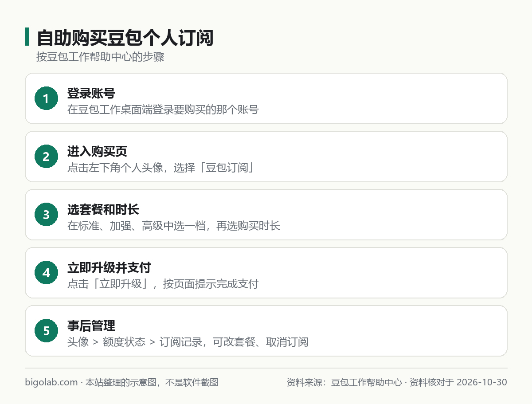This screenshot has width=532, height=404.
Task: Click the step heading 登录账号
Action: tap(91, 93)
